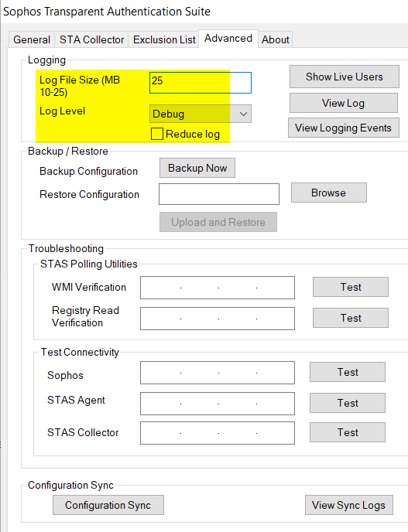Click the Sophos Transparent Authentication Suite title
Screen dimensions: 408x532
(x=107, y=12)
